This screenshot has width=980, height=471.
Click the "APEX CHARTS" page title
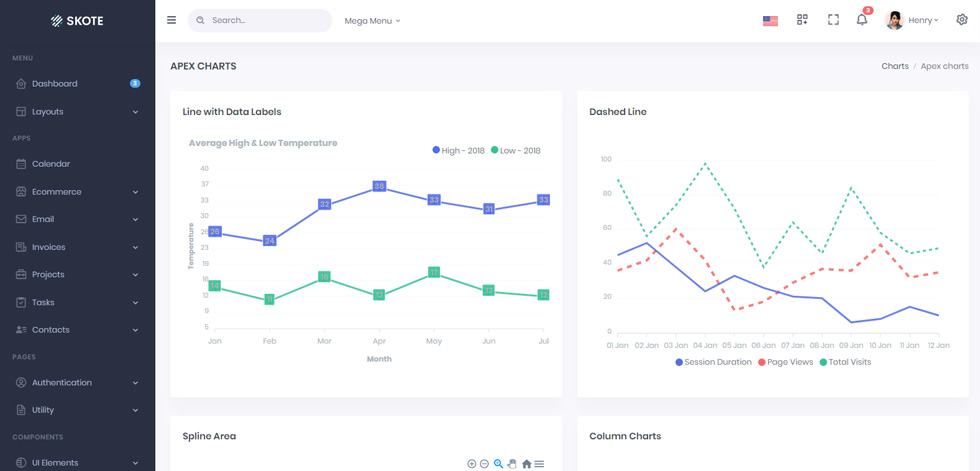coord(203,66)
